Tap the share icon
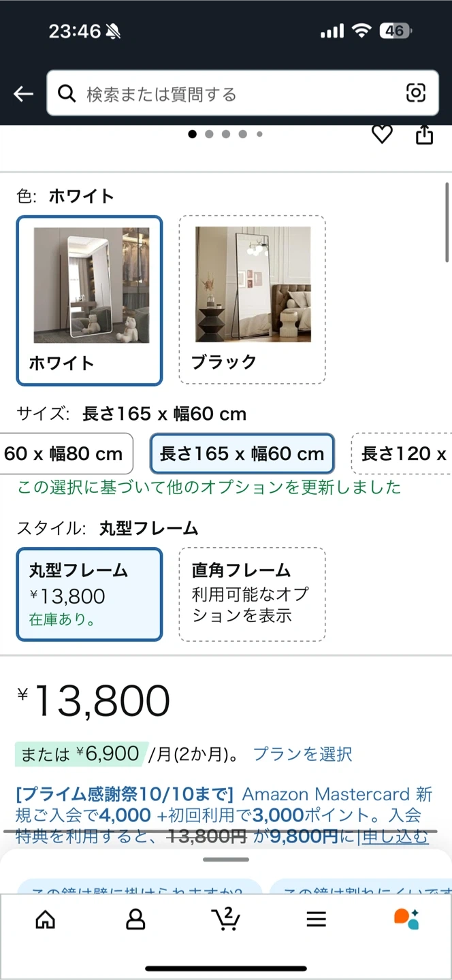The image size is (452, 980). coord(424,135)
